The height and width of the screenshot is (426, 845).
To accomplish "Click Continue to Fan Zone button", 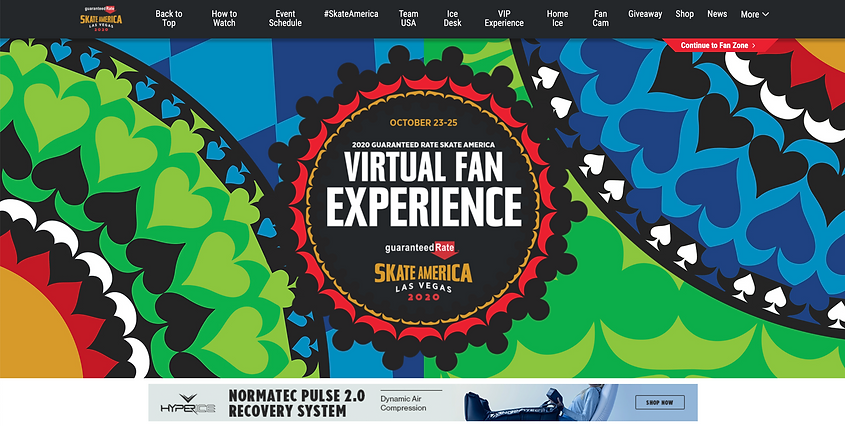I will (x=718, y=45).
